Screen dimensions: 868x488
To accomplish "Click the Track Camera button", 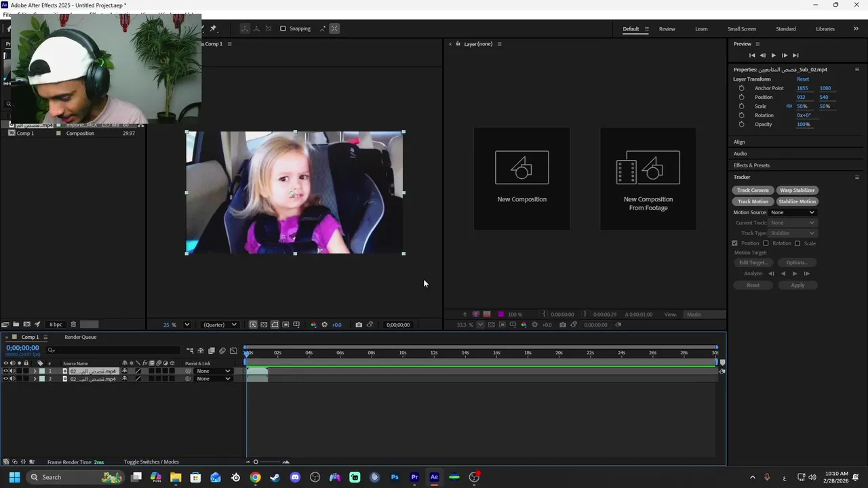I will pos(753,190).
